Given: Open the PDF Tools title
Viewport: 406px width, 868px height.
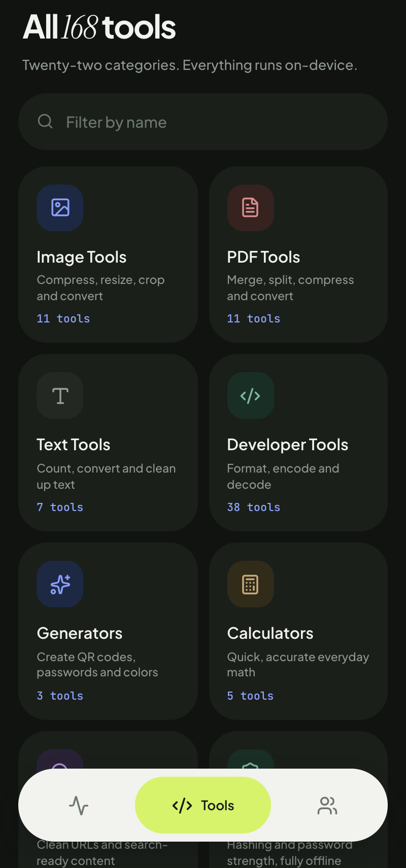Looking at the screenshot, I should [263, 257].
